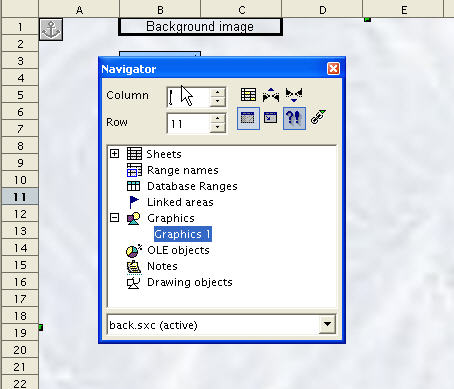Click the Data Range icon in Navigator
Viewport: 454px width, 389px height.
[248, 95]
